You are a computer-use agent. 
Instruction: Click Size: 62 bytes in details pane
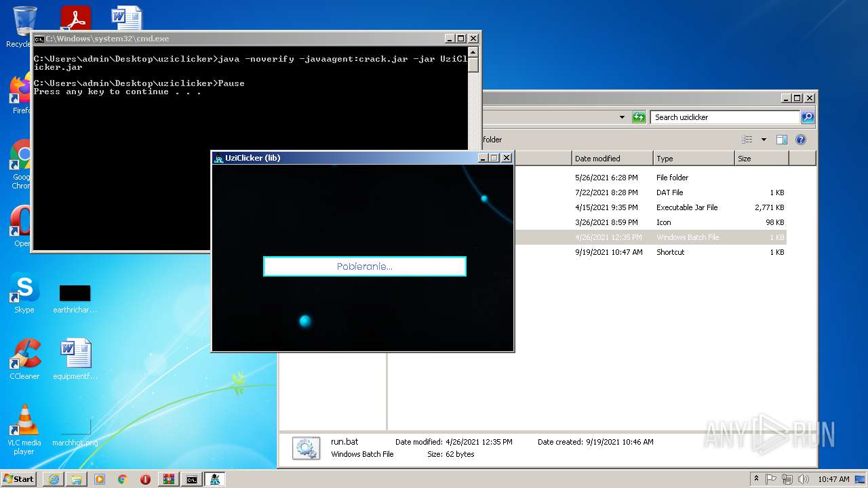point(451,454)
